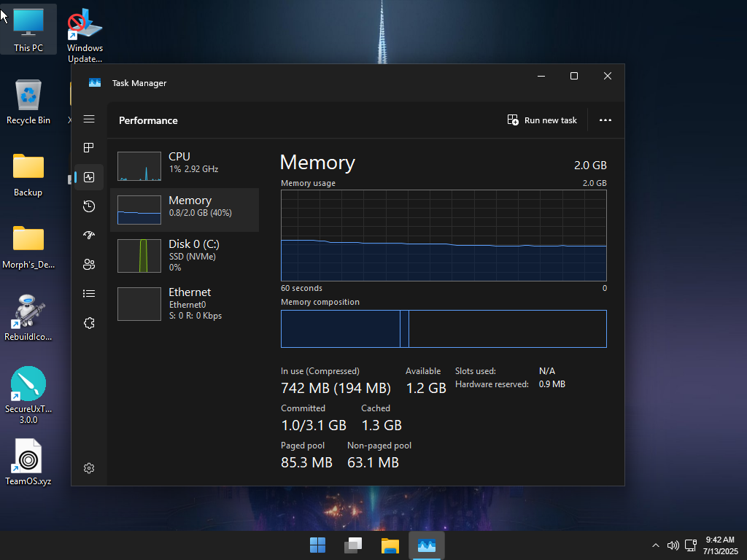
Task: Open Task Manager settings gear
Action: 88,468
